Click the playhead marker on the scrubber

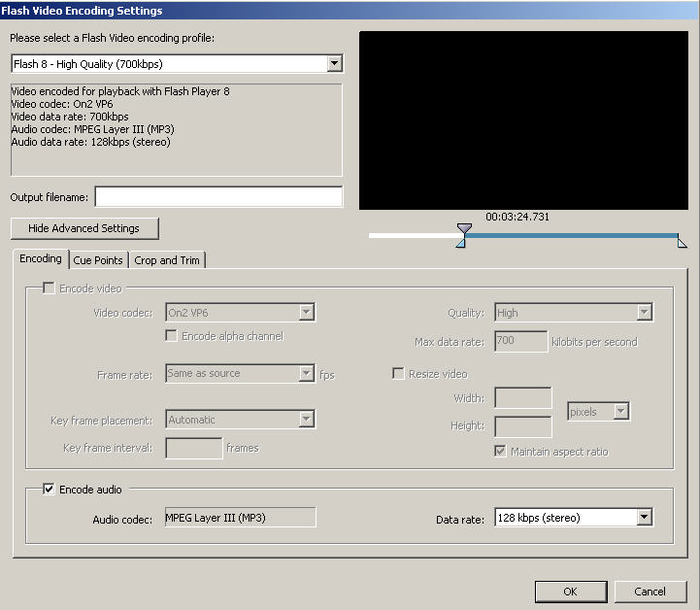tap(464, 229)
